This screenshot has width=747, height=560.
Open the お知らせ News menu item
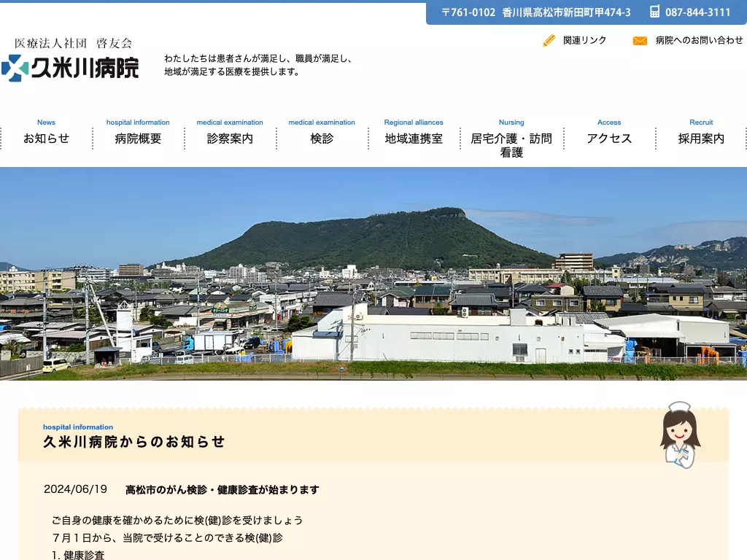click(x=46, y=133)
